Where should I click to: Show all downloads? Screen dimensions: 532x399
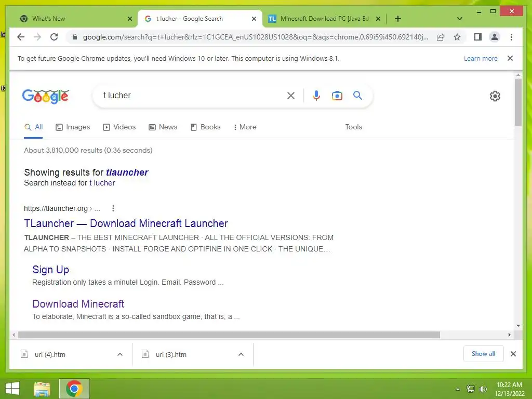484,354
